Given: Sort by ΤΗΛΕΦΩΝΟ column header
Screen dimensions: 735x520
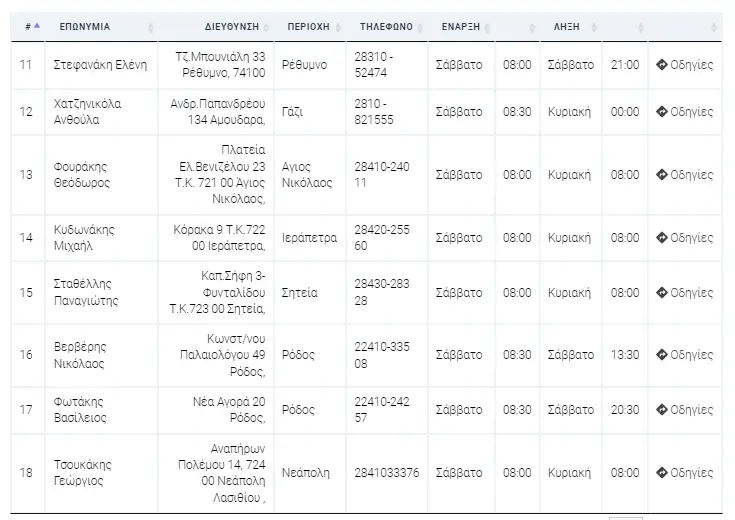Looking at the screenshot, I should (386, 27).
